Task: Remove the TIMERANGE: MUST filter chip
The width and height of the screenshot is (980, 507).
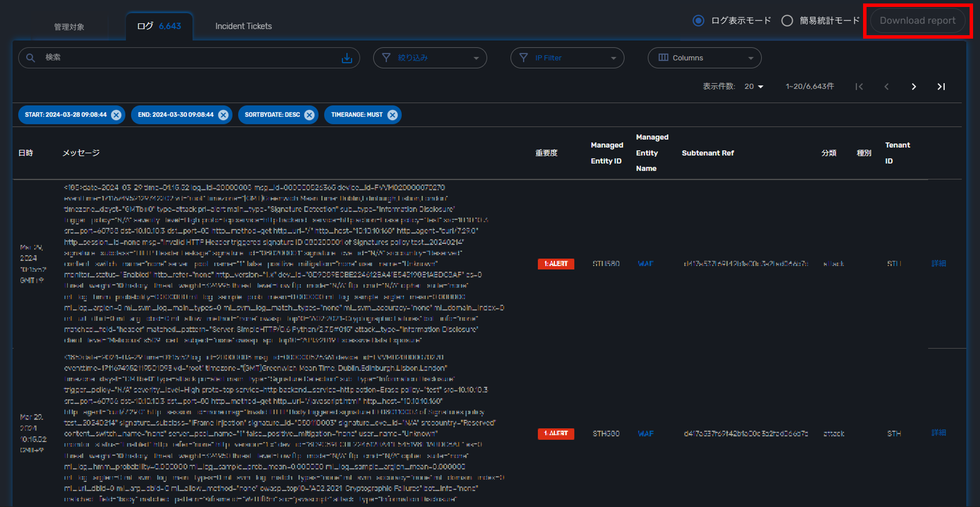Action: click(x=392, y=115)
